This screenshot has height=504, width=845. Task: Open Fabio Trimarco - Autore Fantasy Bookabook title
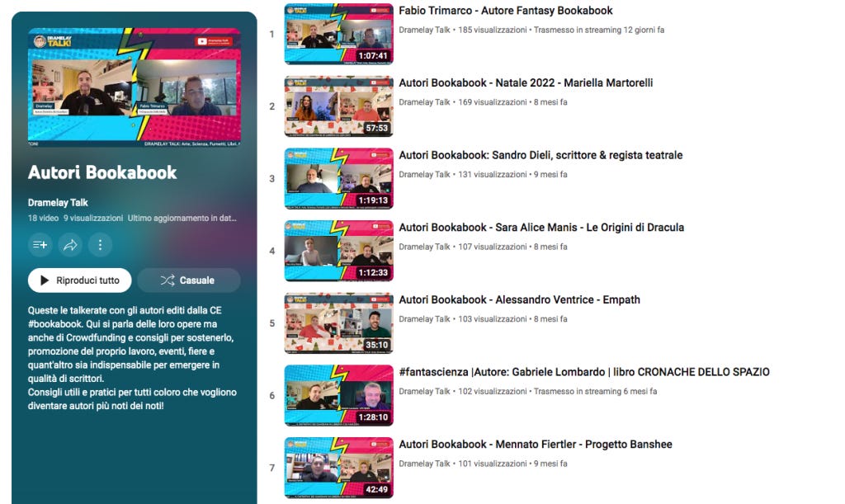506,11
